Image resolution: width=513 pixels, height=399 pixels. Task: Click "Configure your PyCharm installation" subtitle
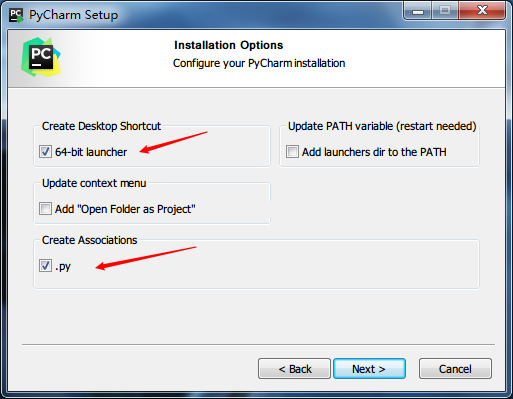coord(259,63)
